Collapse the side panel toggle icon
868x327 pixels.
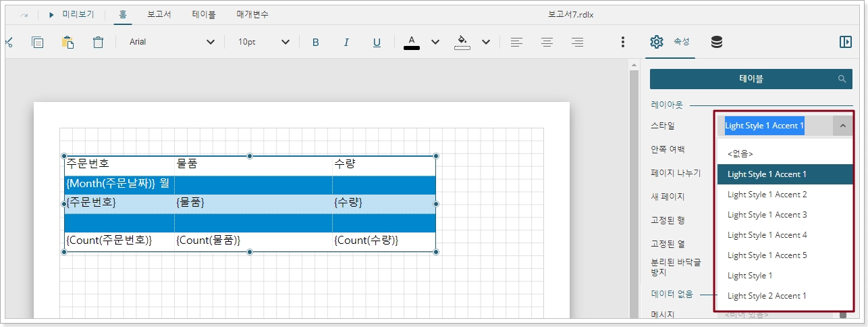click(x=845, y=42)
